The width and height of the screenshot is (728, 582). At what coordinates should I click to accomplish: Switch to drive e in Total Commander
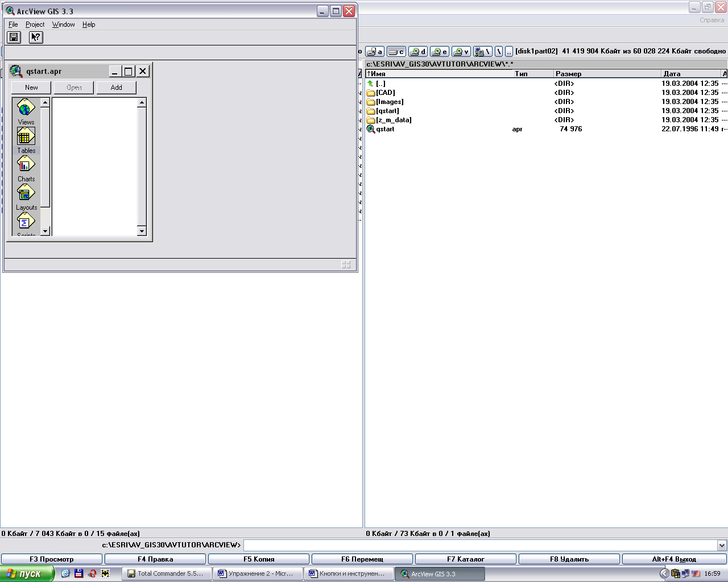tap(440, 52)
